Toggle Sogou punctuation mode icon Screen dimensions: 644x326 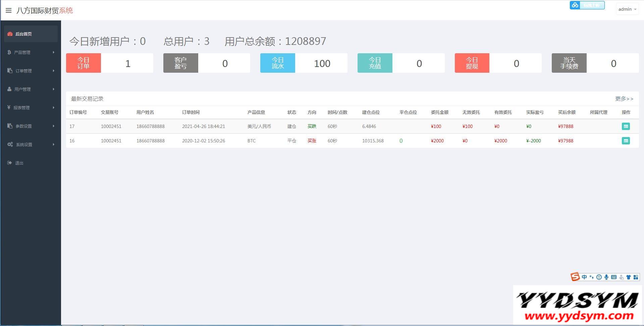592,277
